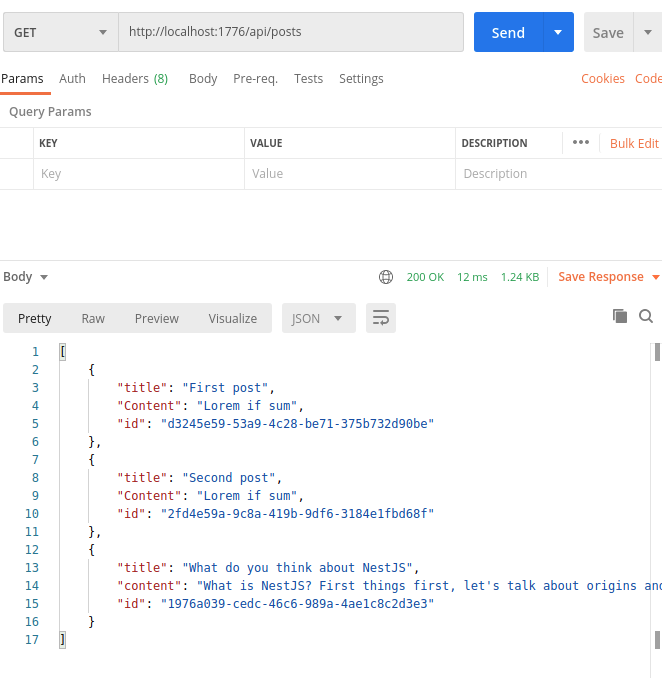Open the response Body section dropdown

(25, 277)
